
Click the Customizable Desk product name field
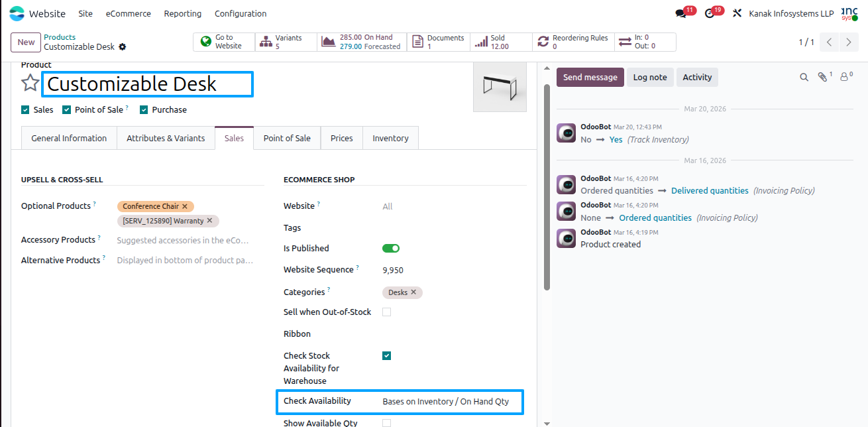(x=147, y=84)
